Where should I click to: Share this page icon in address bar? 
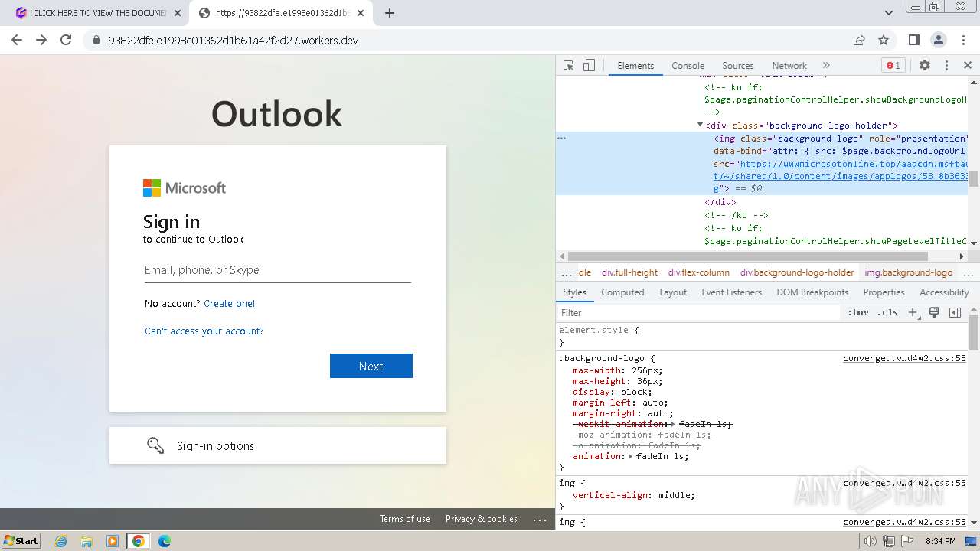tap(859, 40)
